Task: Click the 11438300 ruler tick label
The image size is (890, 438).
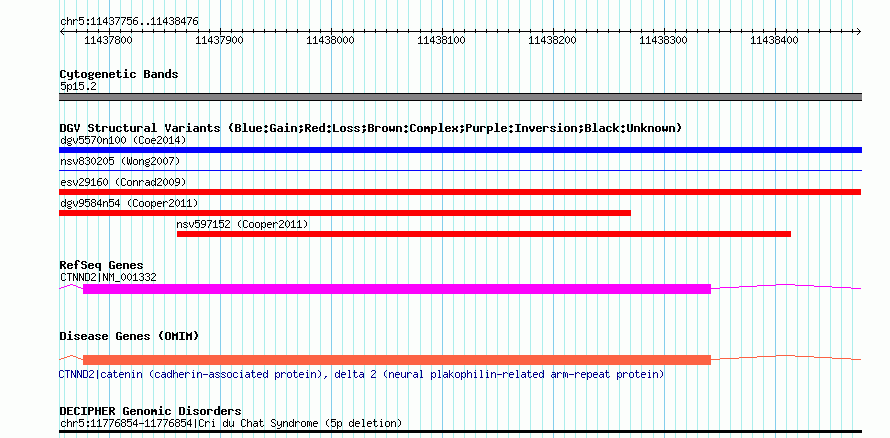Action: point(663,40)
